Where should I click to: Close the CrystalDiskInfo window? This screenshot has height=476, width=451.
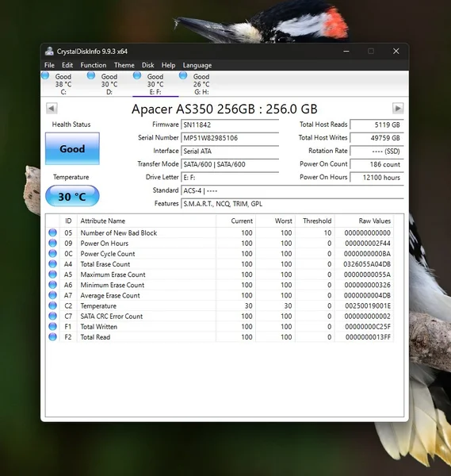396,51
